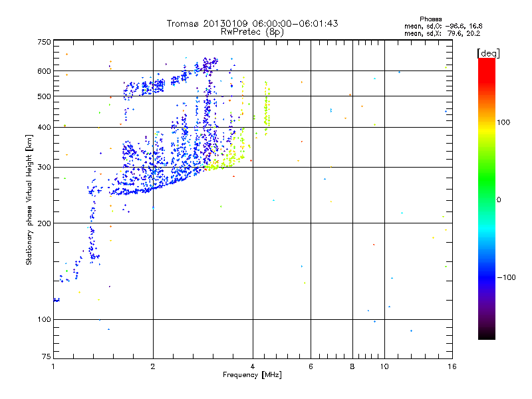Click the x-axis tick label '2'
Viewport: 532px width, 399px height.
(153, 366)
